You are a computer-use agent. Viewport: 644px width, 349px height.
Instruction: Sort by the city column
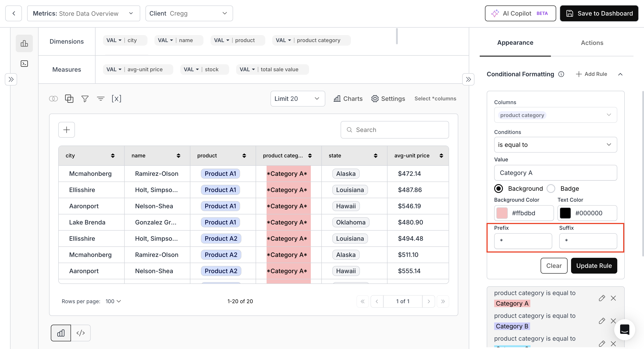click(x=113, y=156)
